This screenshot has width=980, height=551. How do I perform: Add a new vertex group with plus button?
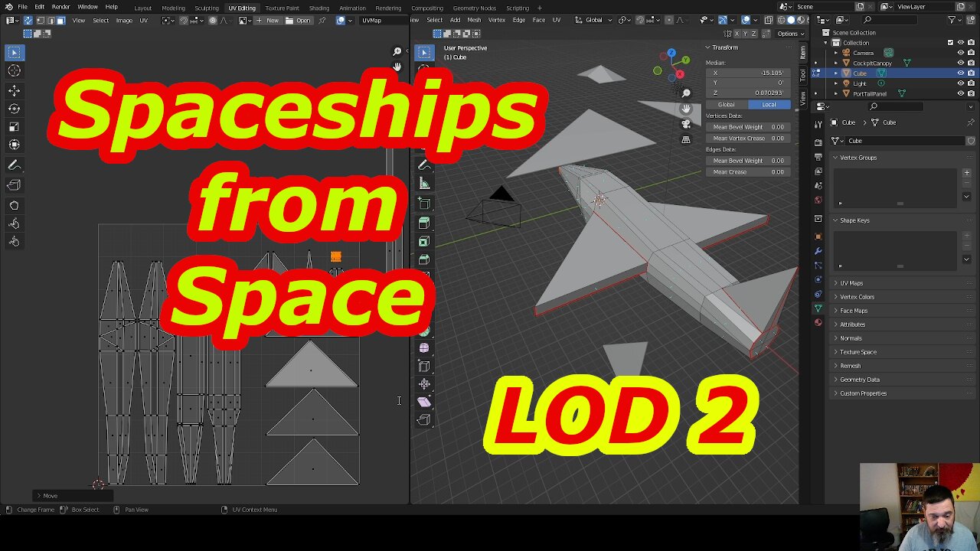coord(966,173)
